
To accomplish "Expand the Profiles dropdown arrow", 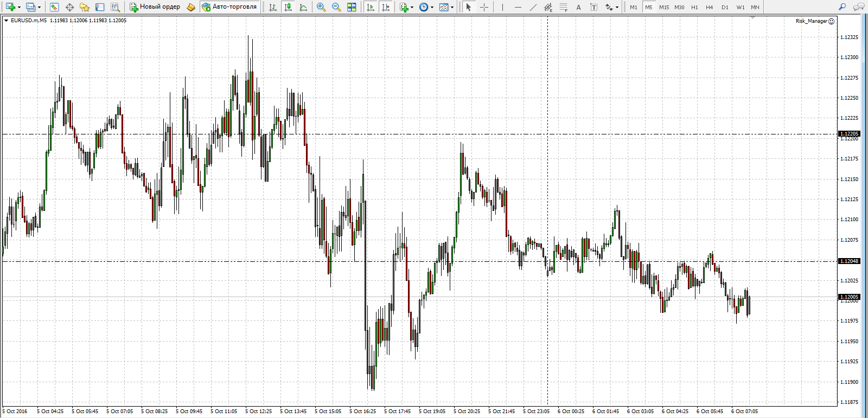I will click(39, 7).
